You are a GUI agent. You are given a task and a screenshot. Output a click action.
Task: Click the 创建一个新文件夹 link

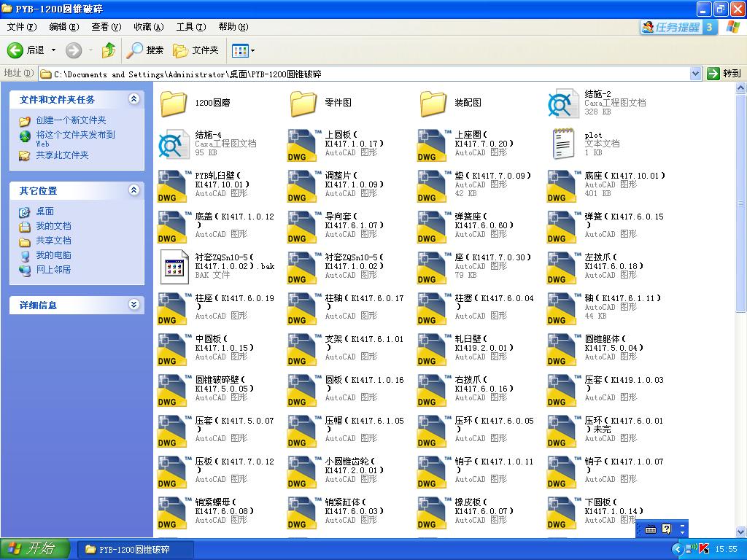click(71, 120)
